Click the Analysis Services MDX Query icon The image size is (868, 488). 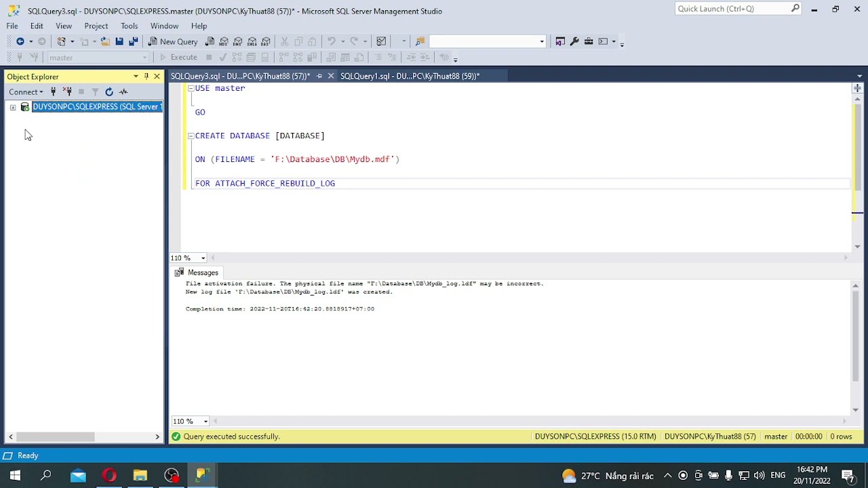[224, 41]
